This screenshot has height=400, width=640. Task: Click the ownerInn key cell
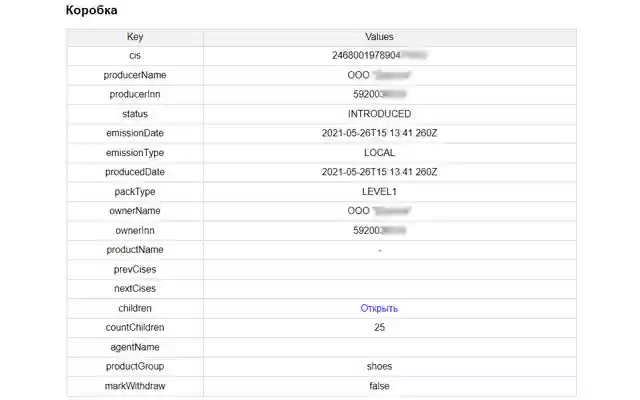135,230
